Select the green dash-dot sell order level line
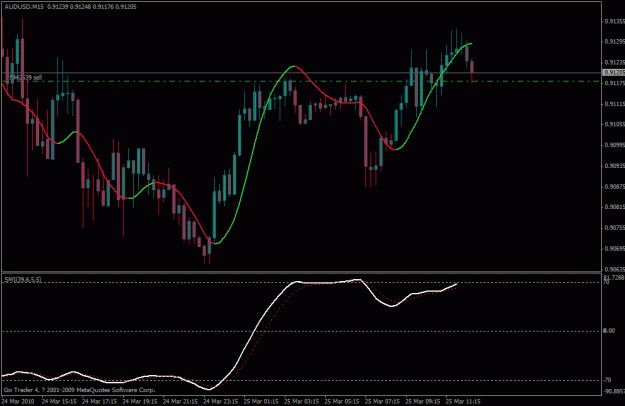 click(x=301, y=81)
